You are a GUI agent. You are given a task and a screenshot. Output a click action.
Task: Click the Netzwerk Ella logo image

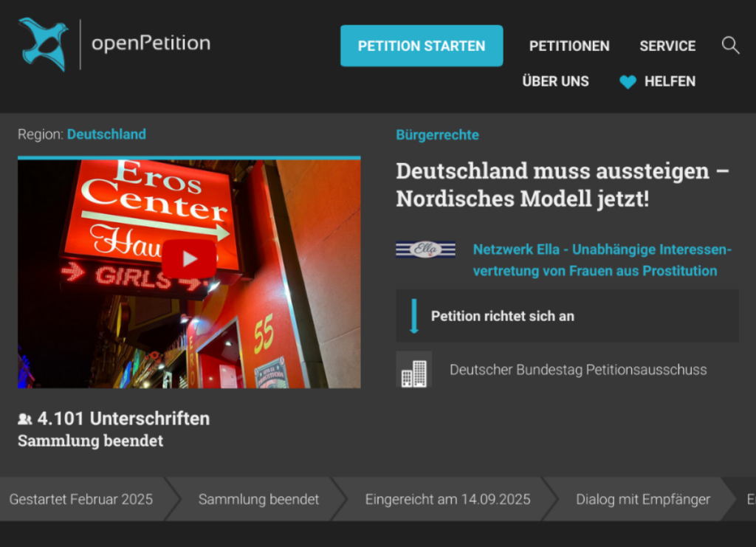425,250
